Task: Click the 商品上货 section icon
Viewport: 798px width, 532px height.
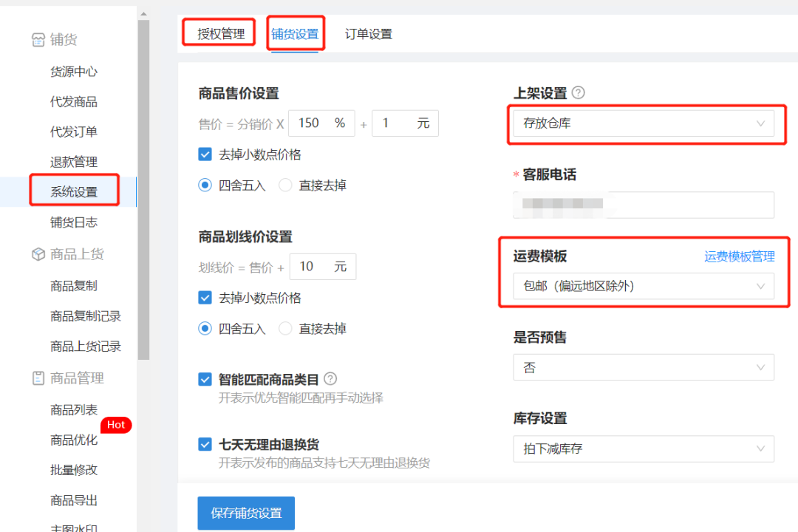Action: point(38,254)
